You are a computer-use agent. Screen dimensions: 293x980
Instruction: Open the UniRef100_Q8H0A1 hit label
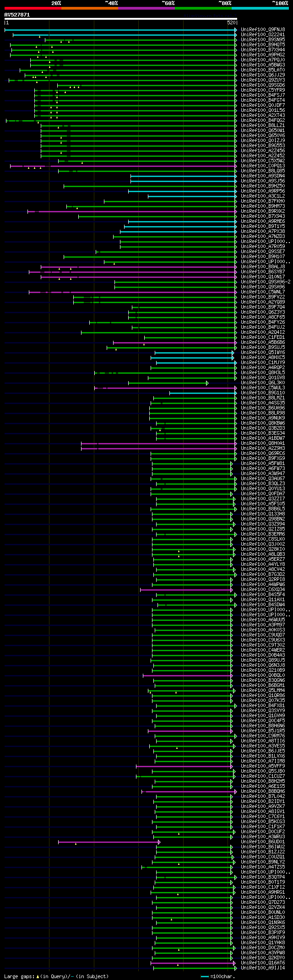[263, 443]
